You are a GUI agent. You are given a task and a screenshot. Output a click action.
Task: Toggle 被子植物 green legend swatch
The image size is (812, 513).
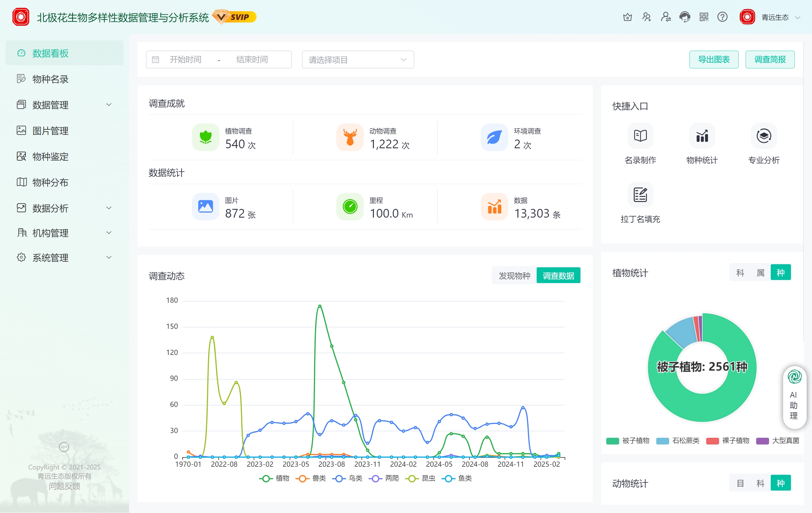click(612, 441)
